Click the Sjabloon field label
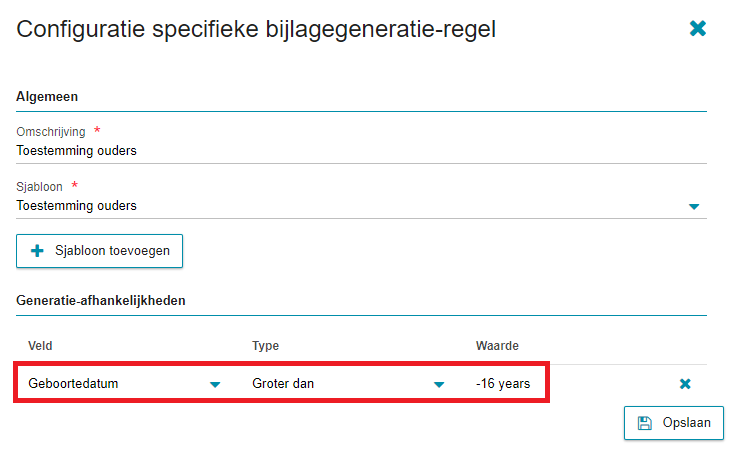 pos(39,187)
